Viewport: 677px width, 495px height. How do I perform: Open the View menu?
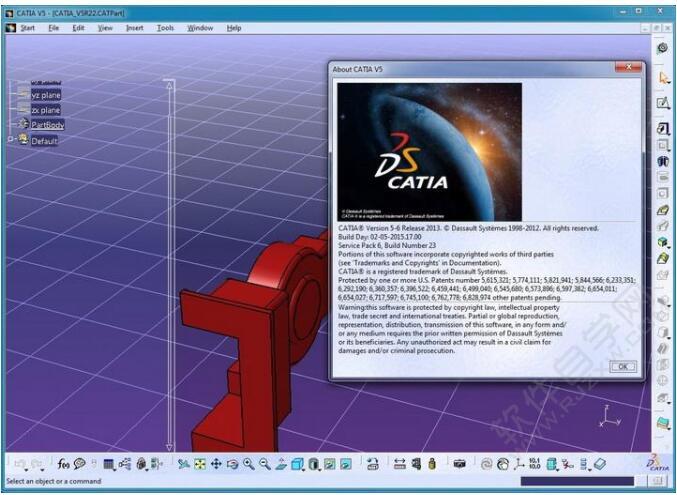point(105,28)
